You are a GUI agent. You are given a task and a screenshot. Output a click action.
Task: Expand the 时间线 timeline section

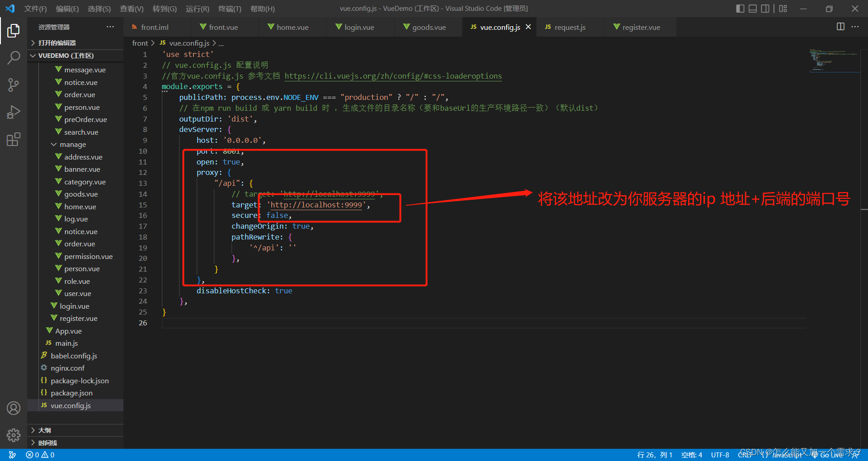coord(75,443)
